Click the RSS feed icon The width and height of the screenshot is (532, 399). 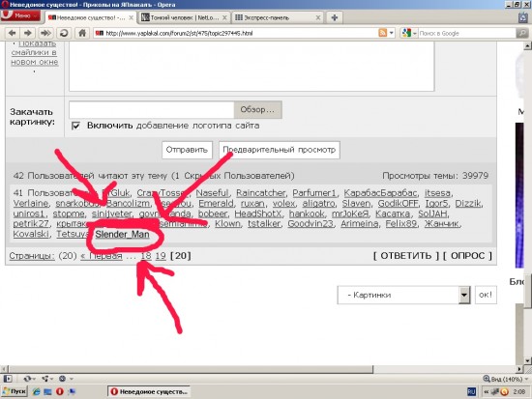click(383, 33)
